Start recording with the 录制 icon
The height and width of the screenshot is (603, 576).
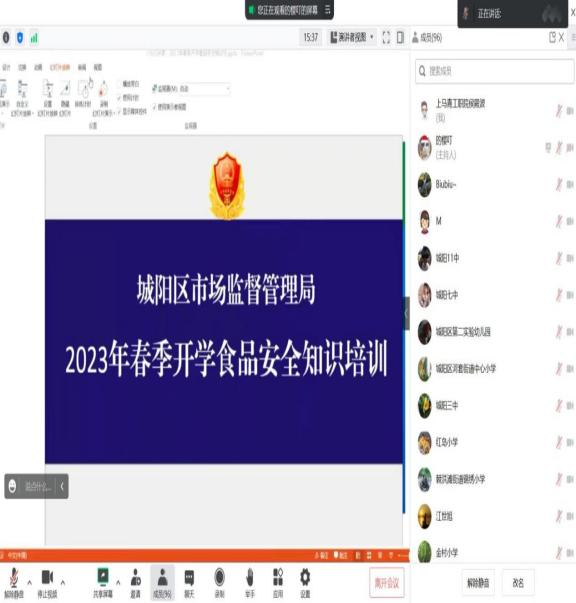[x=219, y=577]
